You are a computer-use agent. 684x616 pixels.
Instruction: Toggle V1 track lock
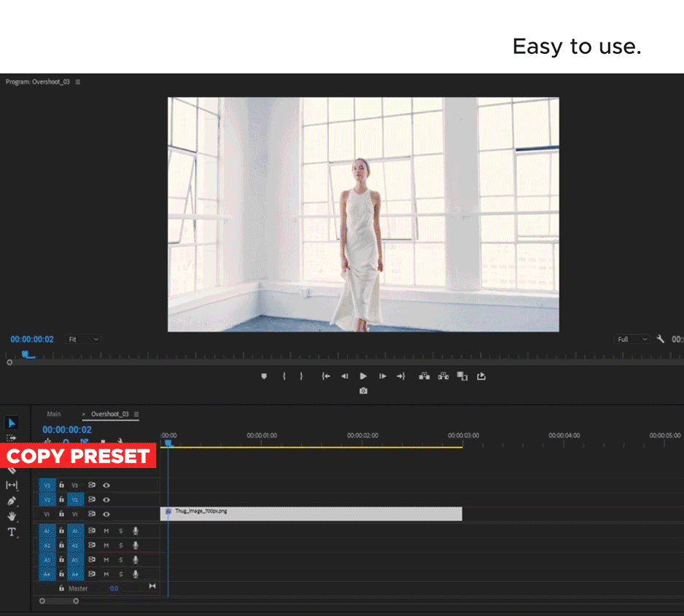click(61, 513)
